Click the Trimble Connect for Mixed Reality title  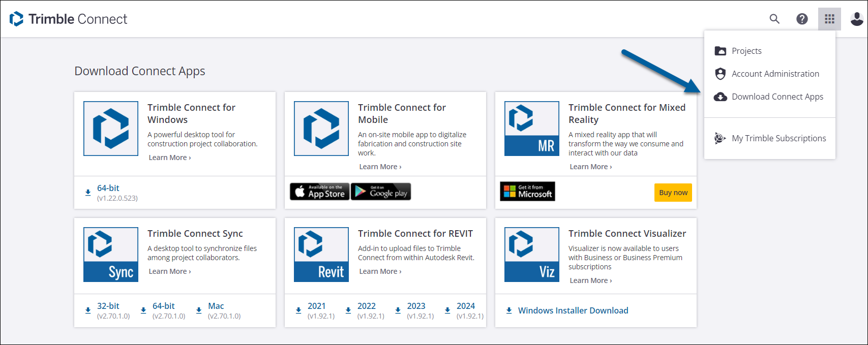(x=627, y=113)
